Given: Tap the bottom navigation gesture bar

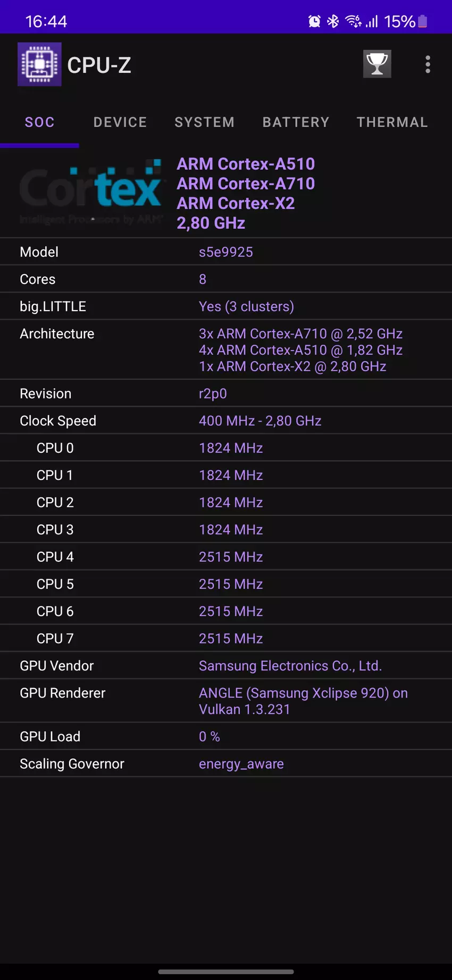Looking at the screenshot, I should (226, 971).
